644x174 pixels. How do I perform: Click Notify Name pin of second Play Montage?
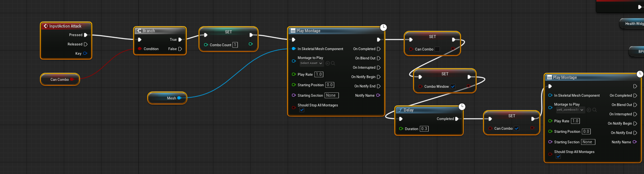pyautogui.click(x=635, y=142)
